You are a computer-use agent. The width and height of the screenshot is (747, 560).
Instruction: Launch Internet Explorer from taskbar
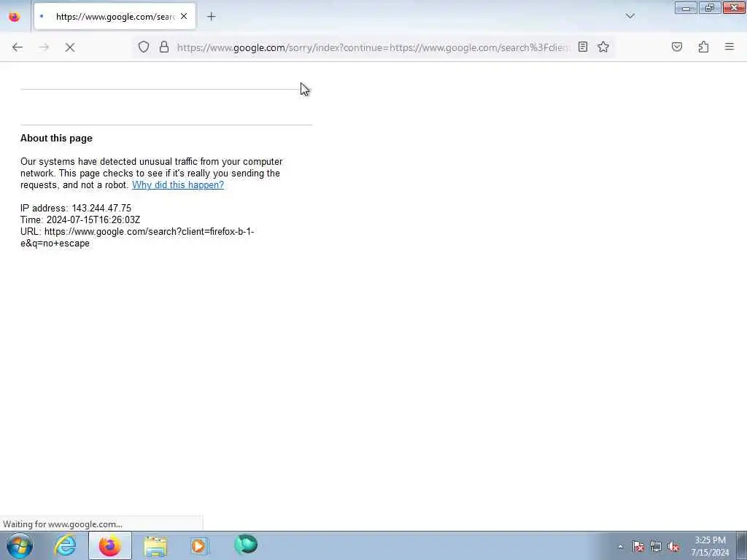(65, 545)
